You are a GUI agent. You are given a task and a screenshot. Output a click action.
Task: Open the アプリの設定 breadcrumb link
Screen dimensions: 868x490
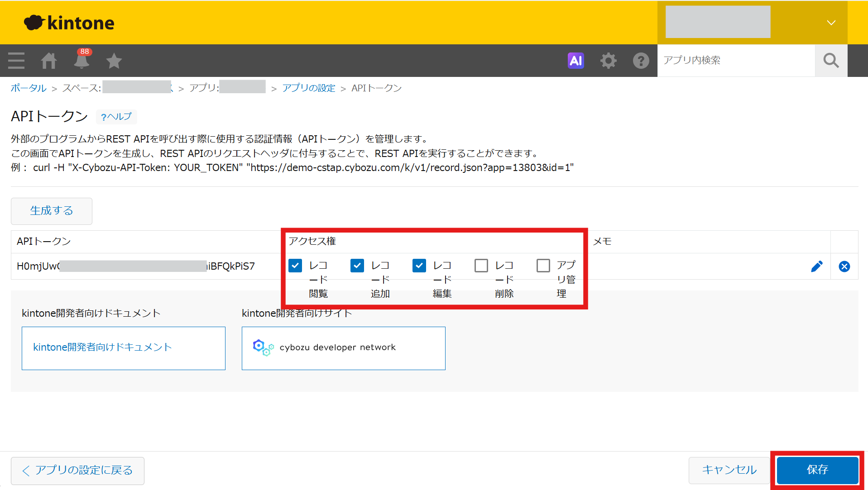pyautogui.click(x=309, y=88)
